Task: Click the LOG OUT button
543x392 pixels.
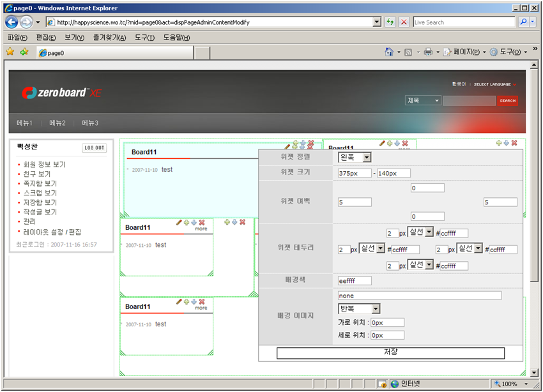Action: tap(94, 147)
